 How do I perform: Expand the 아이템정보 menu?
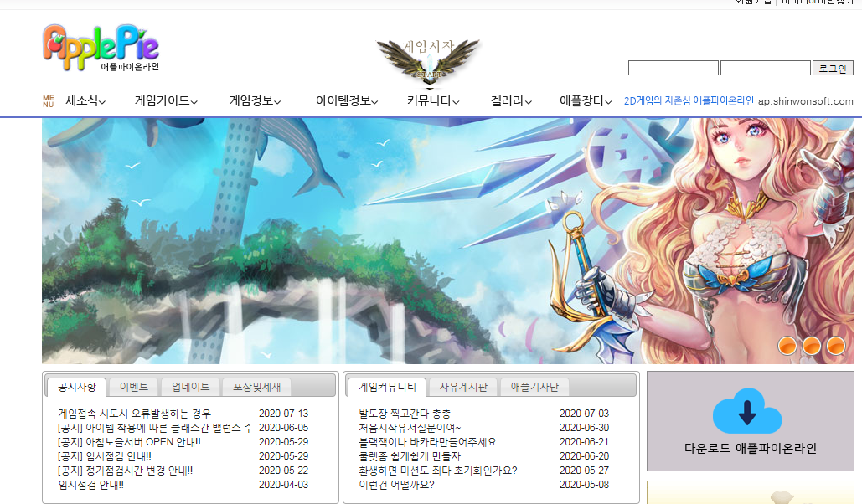pos(346,101)
